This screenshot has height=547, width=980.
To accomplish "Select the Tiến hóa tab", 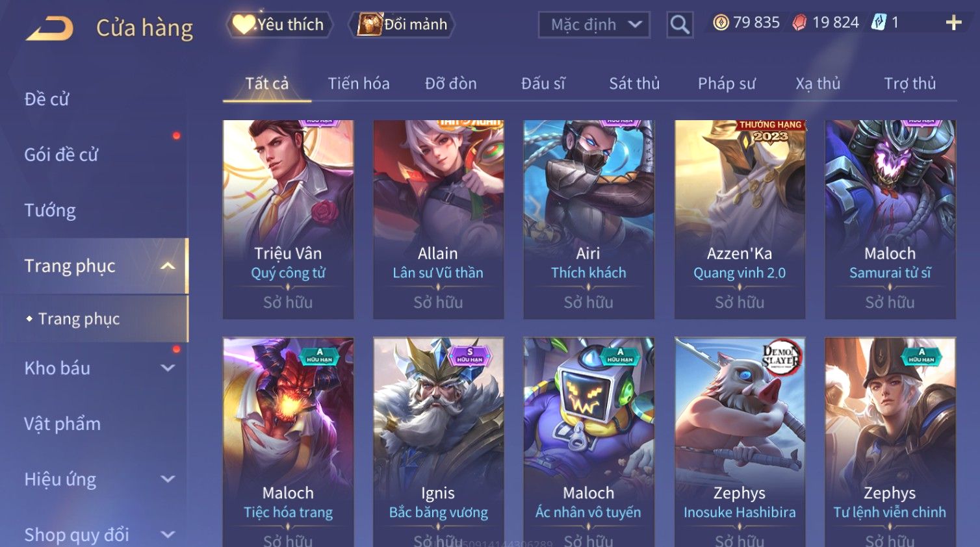I will click(x=359, y=83).
